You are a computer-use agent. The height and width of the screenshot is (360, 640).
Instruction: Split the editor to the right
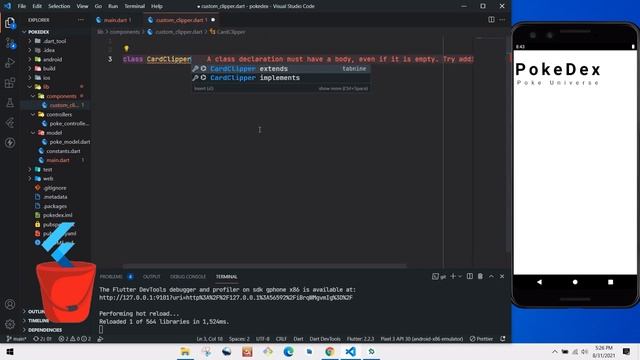(491, 20)
